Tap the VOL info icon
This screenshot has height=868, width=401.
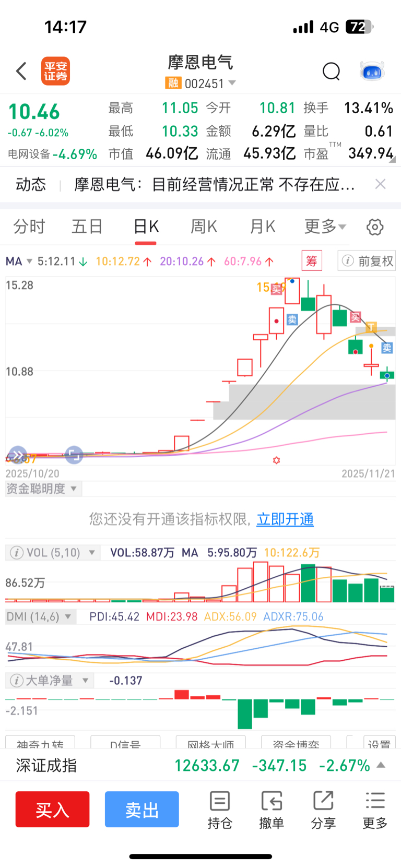pos(17,552)
